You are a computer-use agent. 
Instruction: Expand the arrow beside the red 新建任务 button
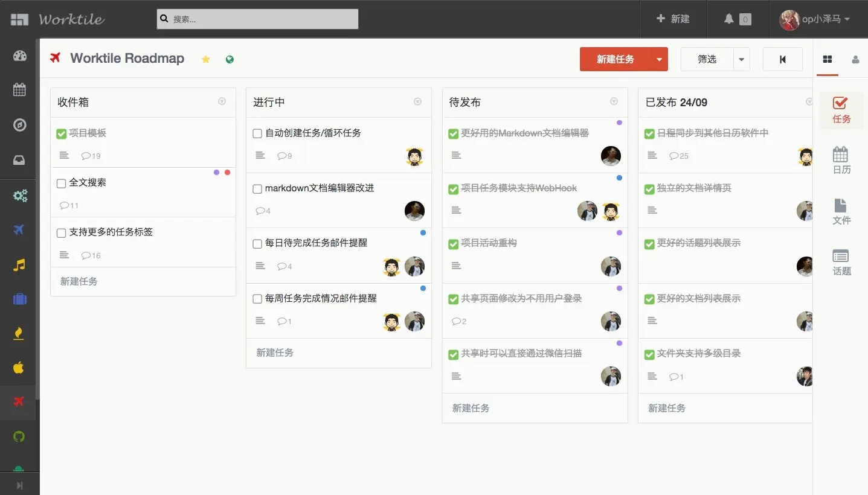[x=660, y=59]
